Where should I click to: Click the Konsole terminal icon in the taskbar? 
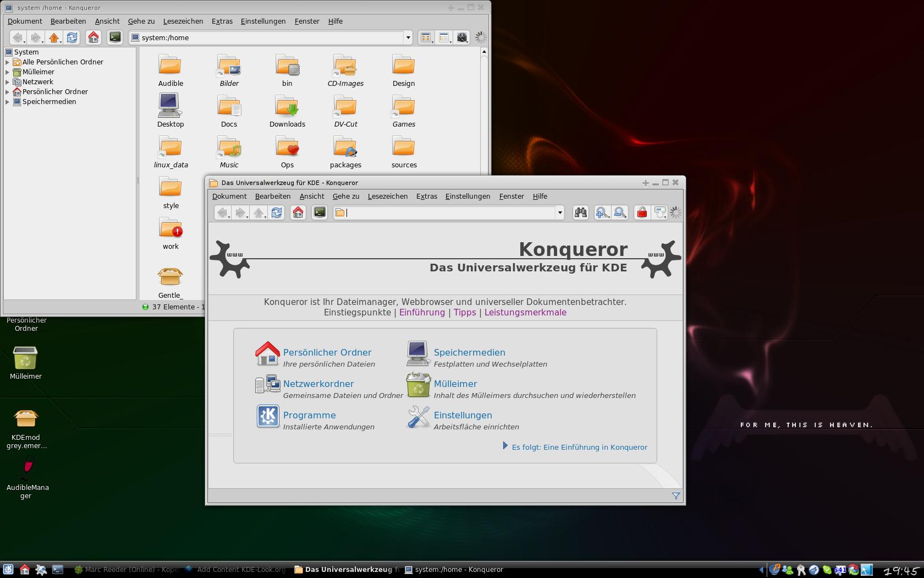[x=58, y=570]
